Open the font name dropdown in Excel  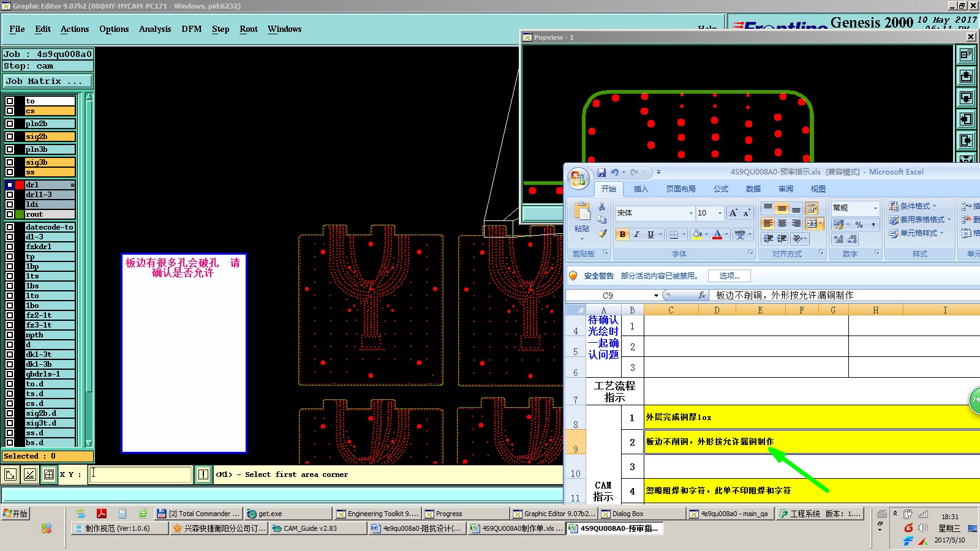coord(691,213)
